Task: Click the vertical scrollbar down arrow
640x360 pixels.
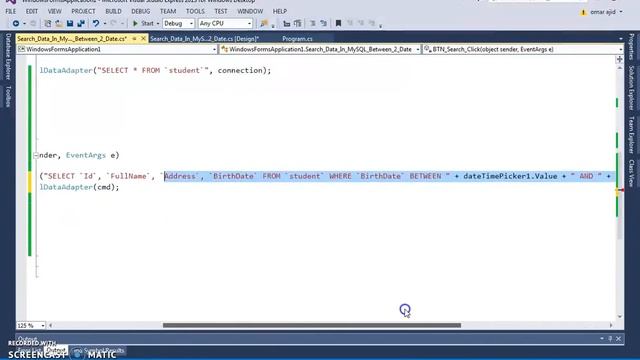Action: point(620,316)
